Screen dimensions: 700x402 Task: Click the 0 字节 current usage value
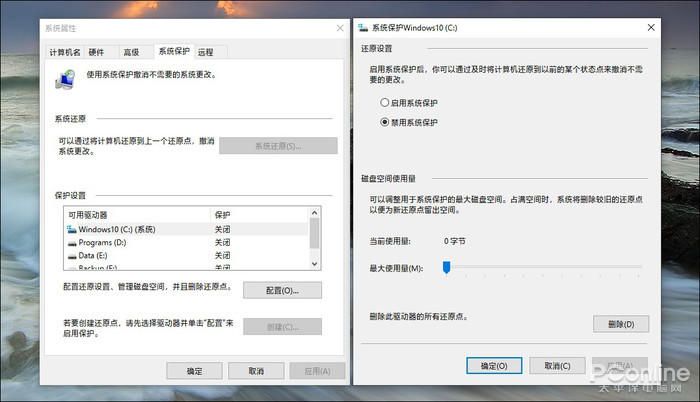(x=454, y=241)
